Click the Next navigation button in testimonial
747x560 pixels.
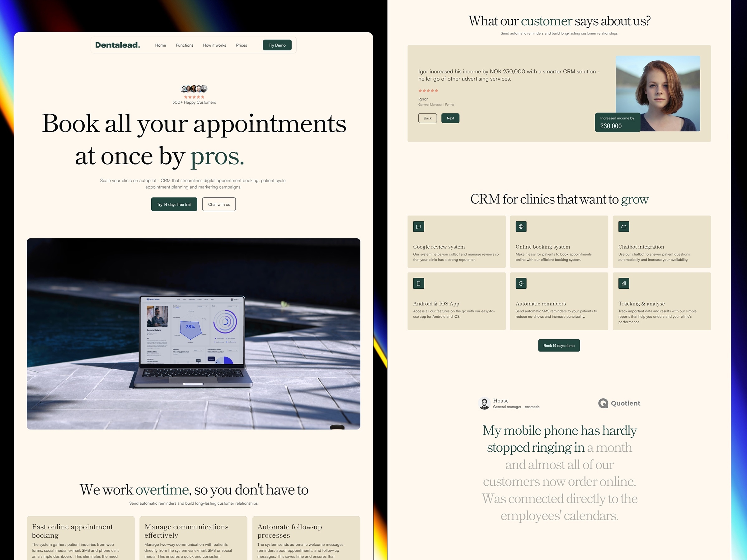pyautogui.click(x=451, y=118)
